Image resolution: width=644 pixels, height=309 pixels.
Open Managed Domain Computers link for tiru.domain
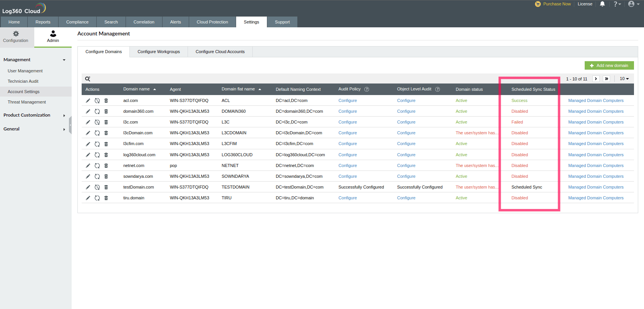[595, 198]
